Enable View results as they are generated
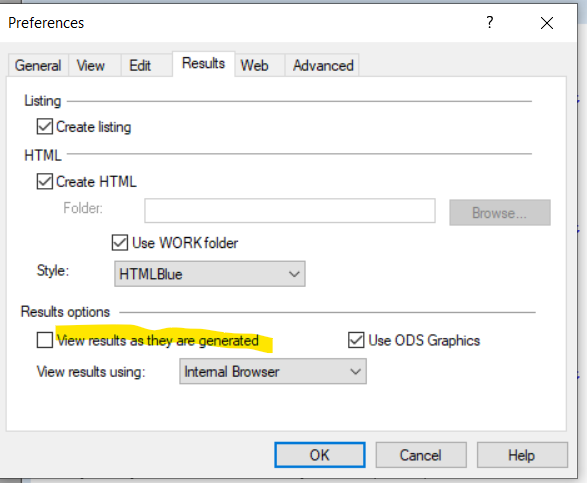 [x=45, y=340]
